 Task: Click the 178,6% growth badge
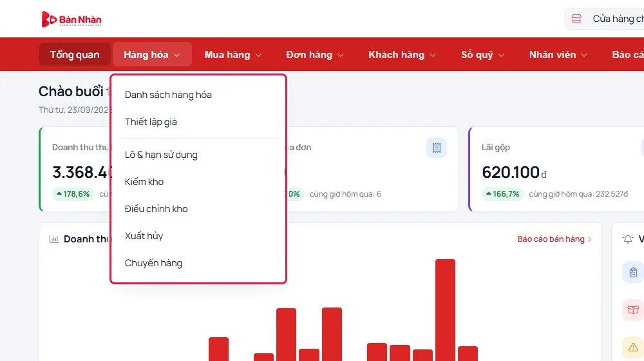[x=73, y=194]
